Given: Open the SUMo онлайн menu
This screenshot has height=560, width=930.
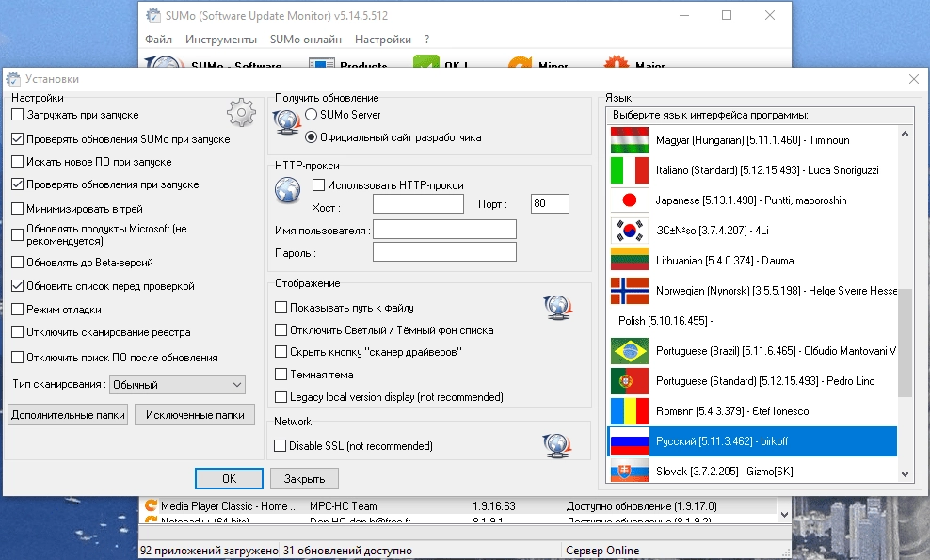Looking at the screenshot, I should pos(306,40).
